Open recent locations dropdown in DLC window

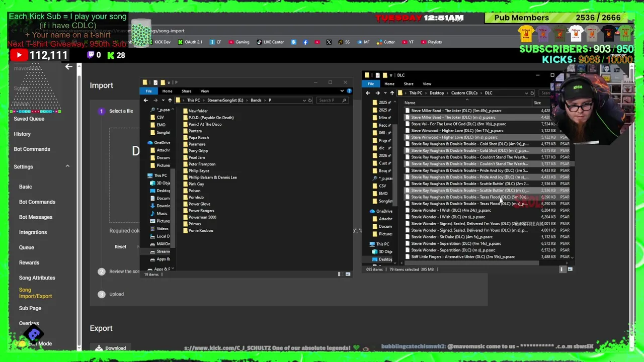[x=385, y=93]
